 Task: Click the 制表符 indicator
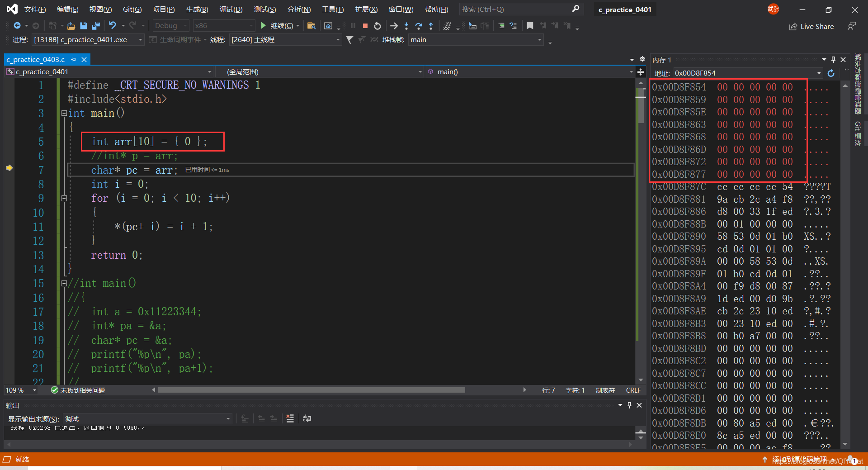(605, 390)
